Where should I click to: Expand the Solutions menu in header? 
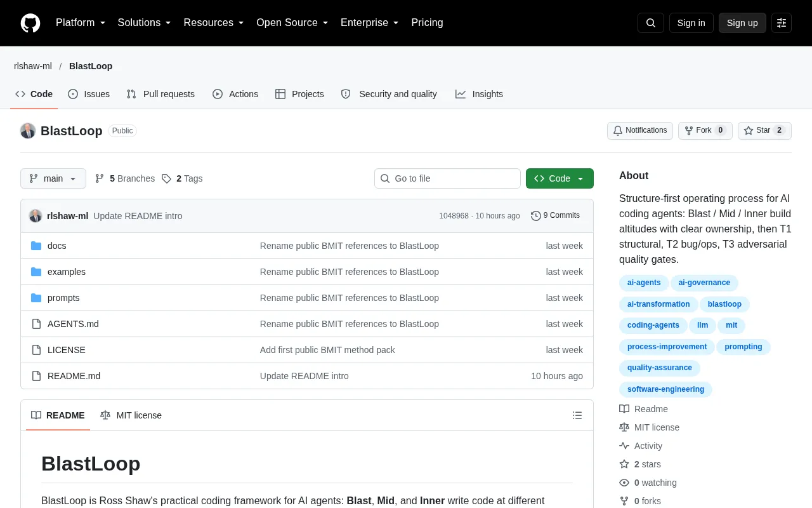144,23
